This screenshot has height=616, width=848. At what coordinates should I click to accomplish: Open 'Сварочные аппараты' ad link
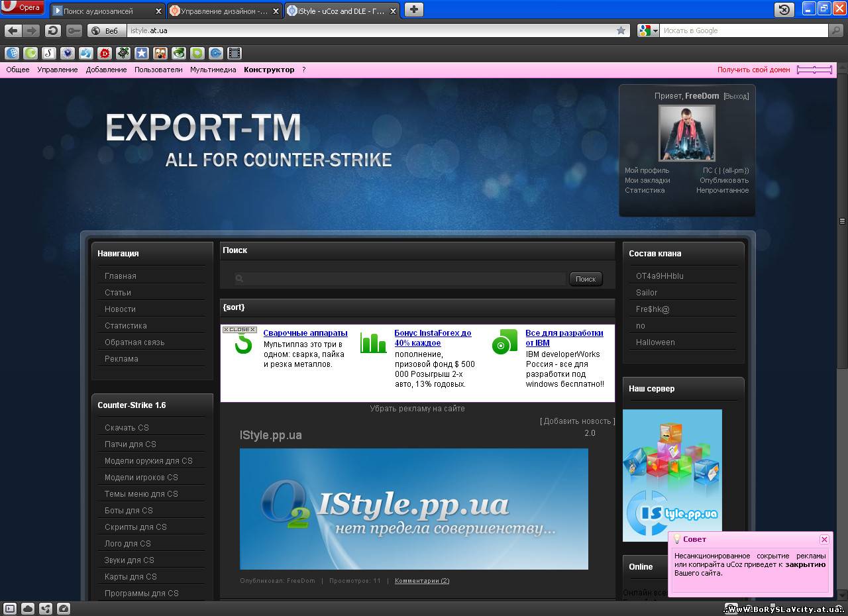(305, 333)
